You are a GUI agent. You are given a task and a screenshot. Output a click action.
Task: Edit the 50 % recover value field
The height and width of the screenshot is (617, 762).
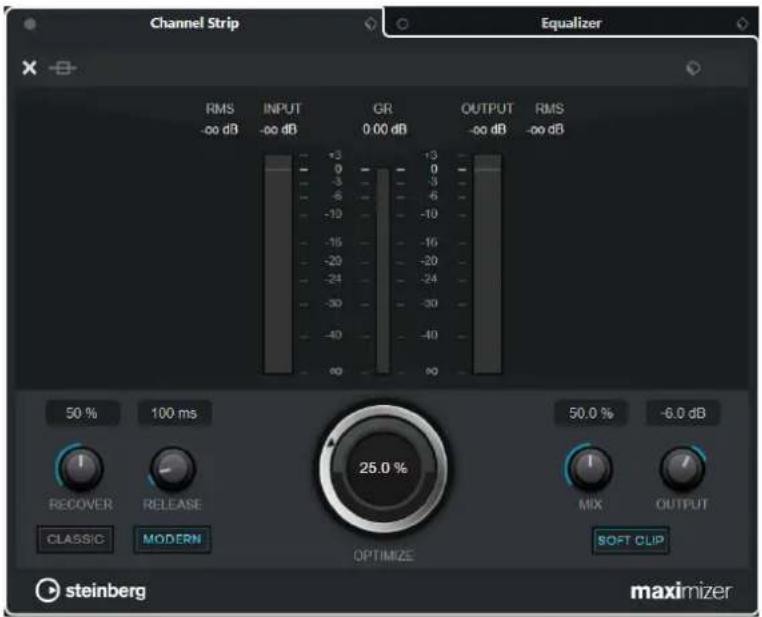click(x=82, y=413)
